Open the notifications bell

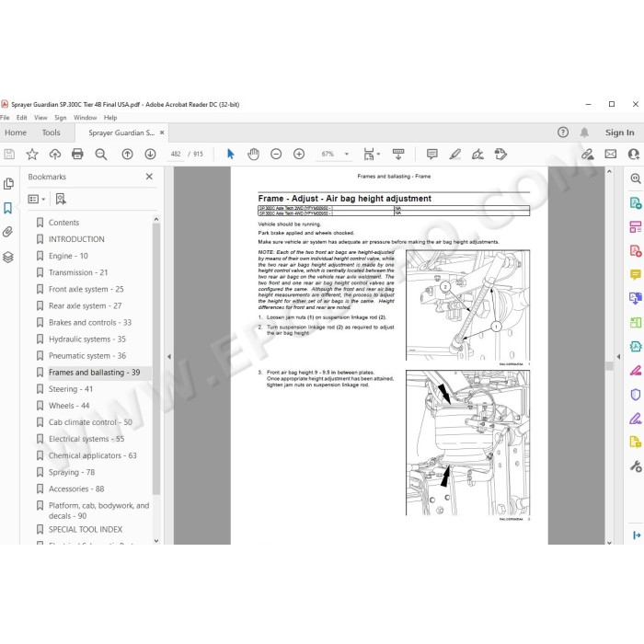pyautogui.click(x=584, y=132)
